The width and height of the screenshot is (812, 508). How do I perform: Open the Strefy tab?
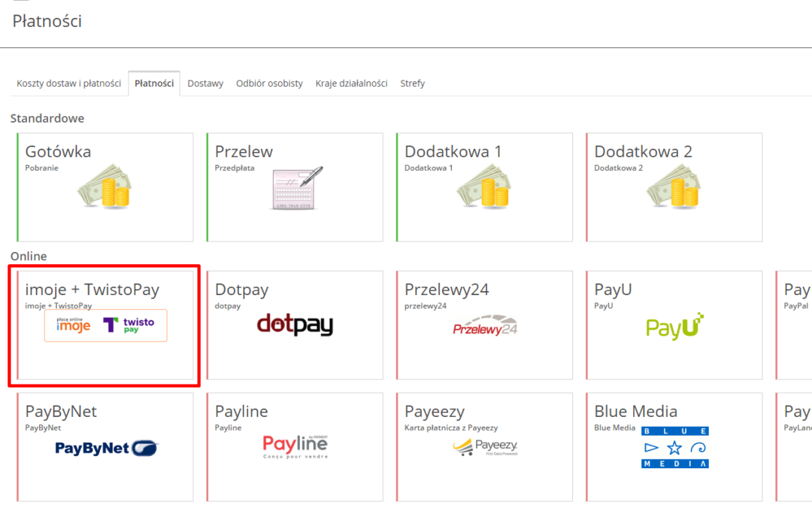pyautogui.click(x=412, y=84)
